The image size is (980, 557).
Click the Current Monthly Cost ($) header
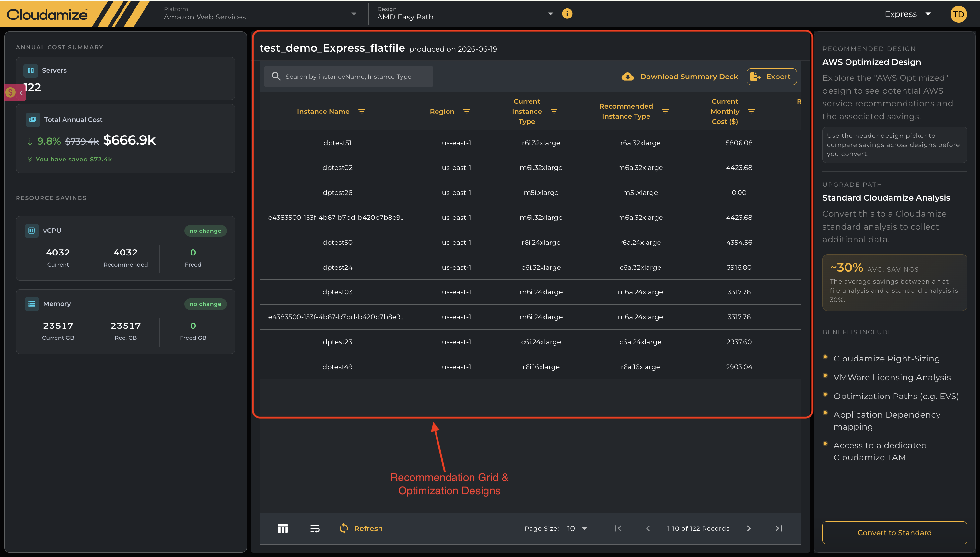pyautogui.click(x=725, y=111)
